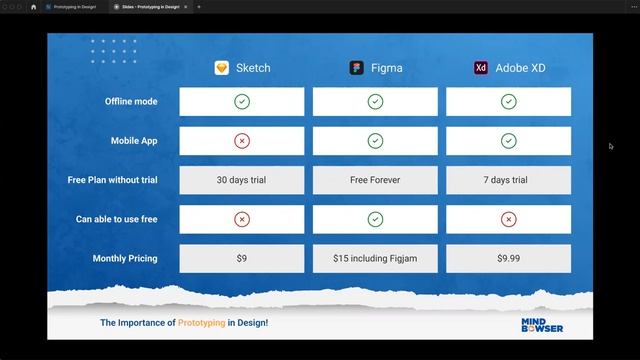Click the Adobe XD Offline mode checkmark
The image size is (640, 360).
tap(509, 102)
